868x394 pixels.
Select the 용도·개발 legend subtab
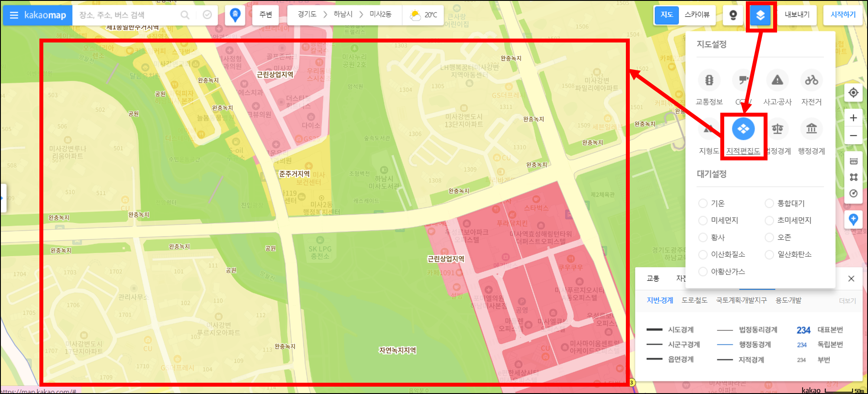788,300
